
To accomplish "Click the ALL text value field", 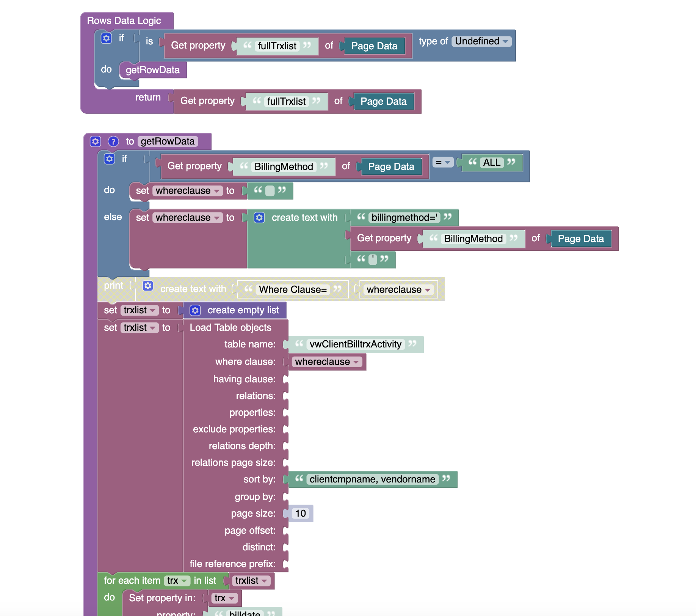I will pos(491,163).
